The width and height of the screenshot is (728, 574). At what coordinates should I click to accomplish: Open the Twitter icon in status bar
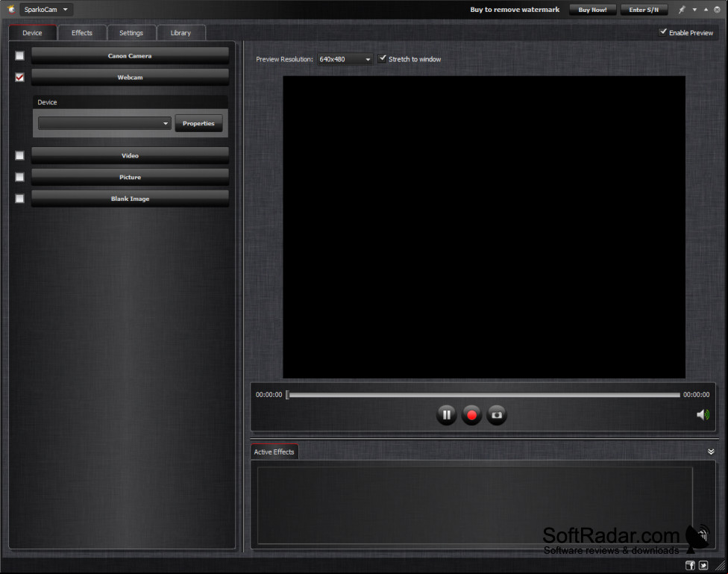coord(704,565)
